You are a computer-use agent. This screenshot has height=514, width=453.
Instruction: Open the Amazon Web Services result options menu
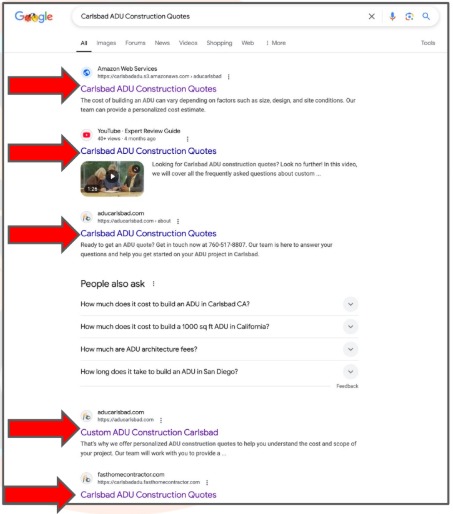(228, 77)
